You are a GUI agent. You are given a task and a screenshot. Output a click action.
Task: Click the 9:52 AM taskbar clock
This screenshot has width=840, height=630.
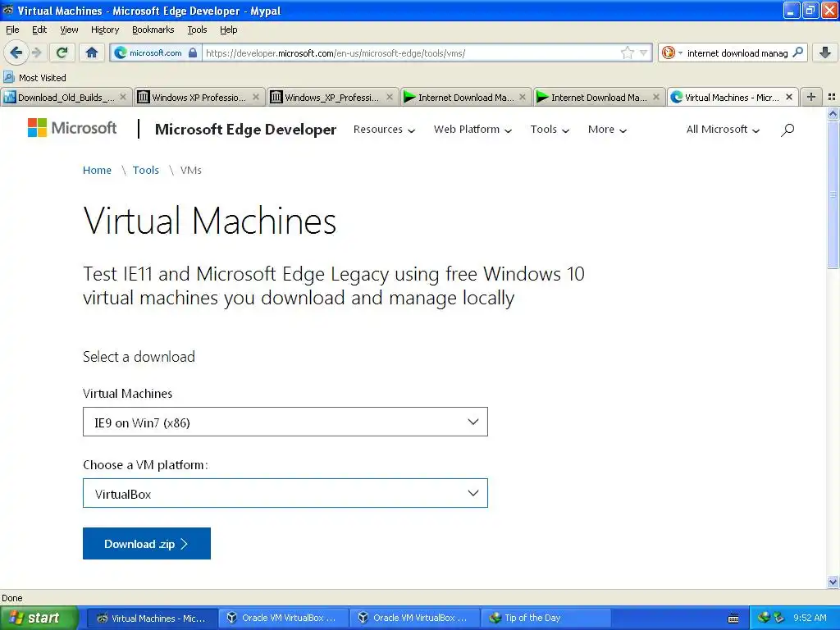810,618
